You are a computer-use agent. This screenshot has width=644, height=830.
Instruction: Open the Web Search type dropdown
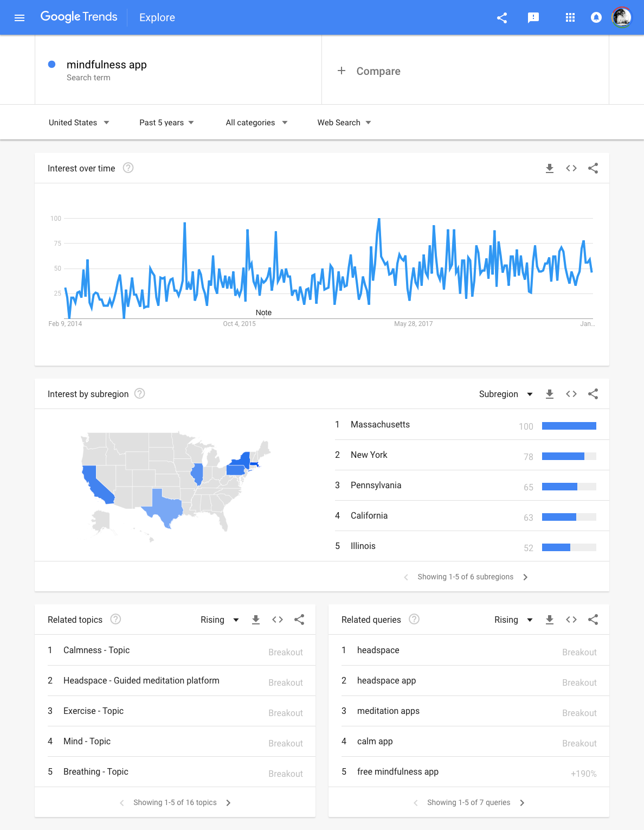pos(344,123)
